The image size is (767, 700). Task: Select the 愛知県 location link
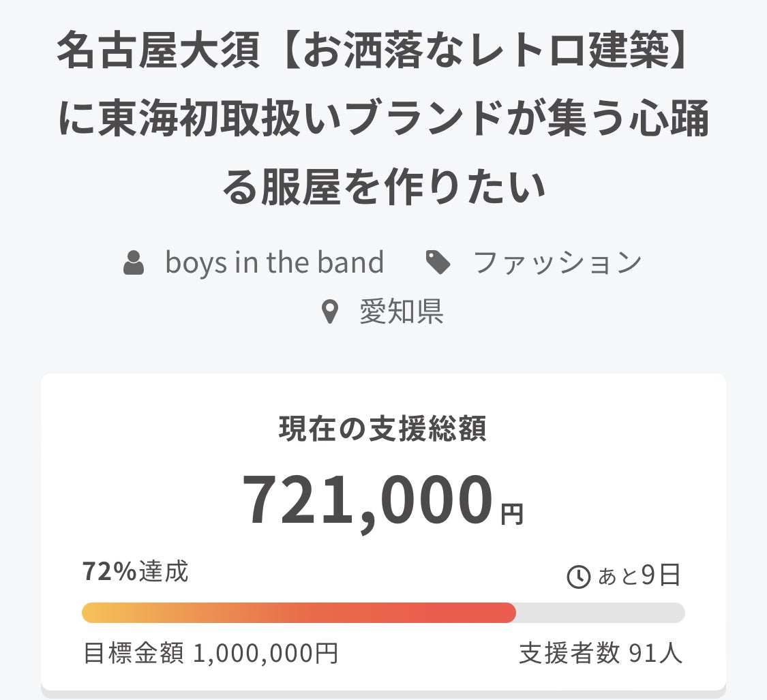pos(402,311)
